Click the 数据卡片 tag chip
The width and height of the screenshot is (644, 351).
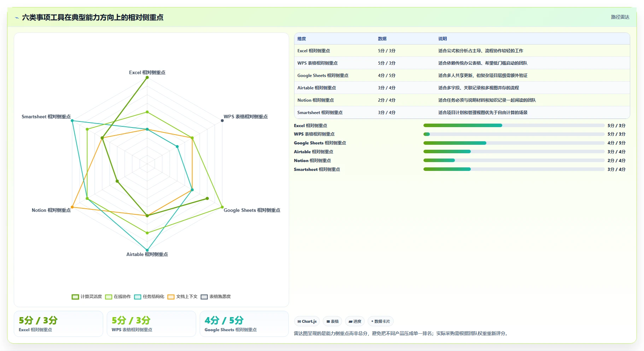click(x=381, y=321)
